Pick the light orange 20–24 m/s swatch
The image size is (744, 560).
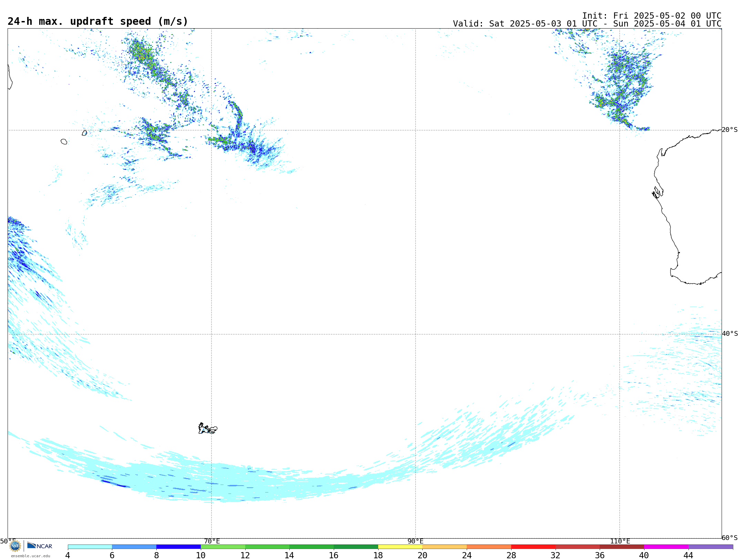pyautogui.click(x=445, y=547)
